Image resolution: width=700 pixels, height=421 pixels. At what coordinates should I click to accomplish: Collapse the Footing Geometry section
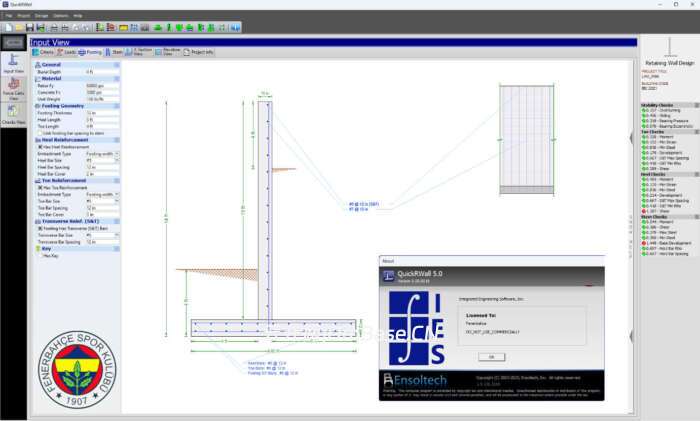click(x=117, y=106)
